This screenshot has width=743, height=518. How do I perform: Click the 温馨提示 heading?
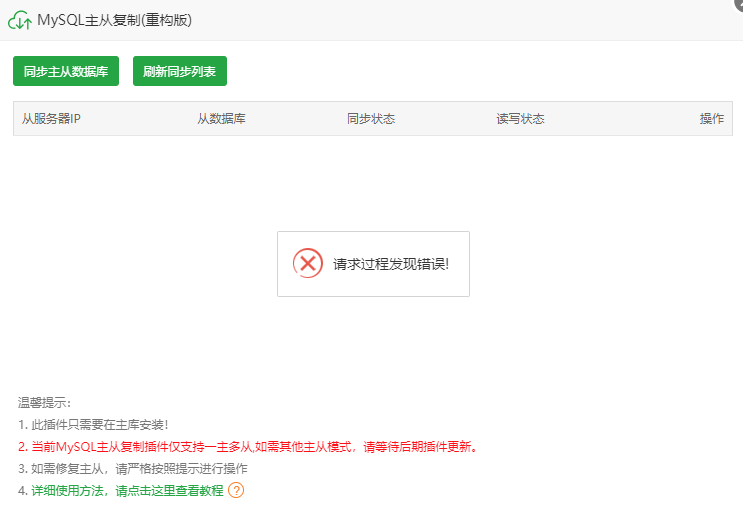[44, 403]
